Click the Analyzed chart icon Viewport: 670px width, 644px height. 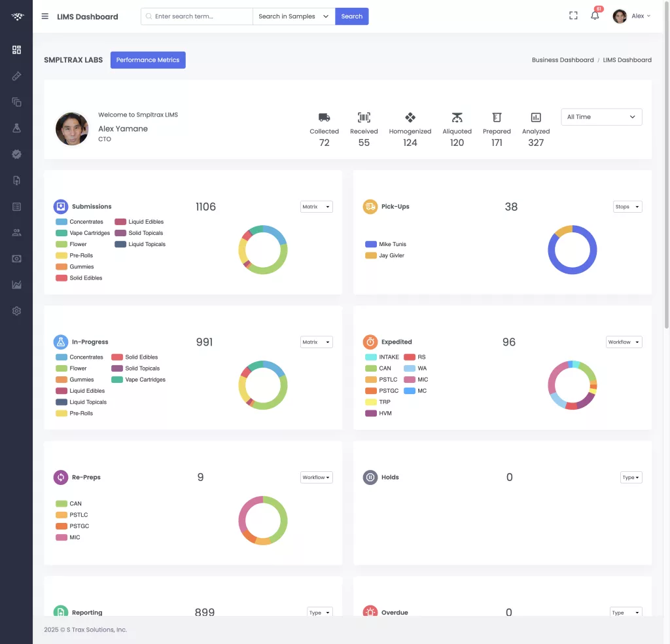(x=536, y=117)
